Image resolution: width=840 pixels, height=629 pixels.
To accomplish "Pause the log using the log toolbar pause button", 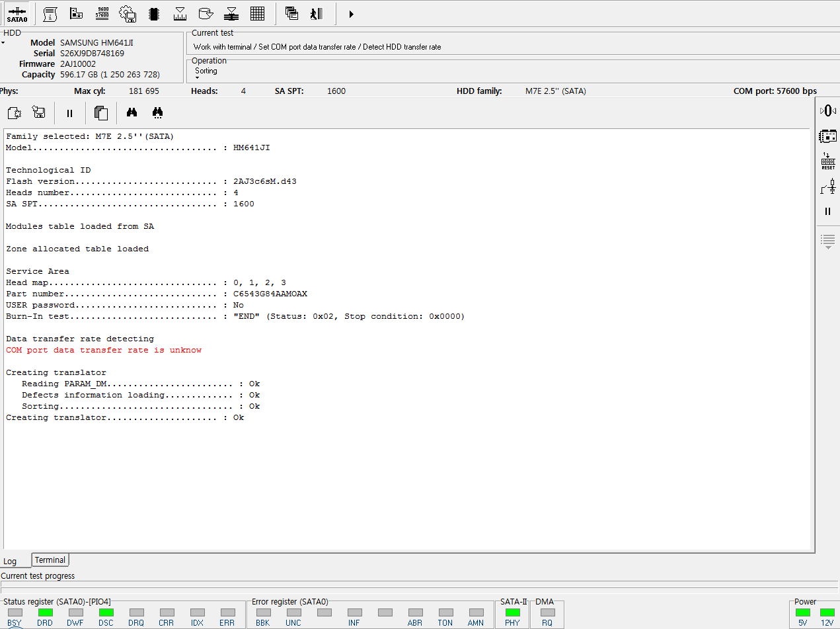I will click(69, 113).
